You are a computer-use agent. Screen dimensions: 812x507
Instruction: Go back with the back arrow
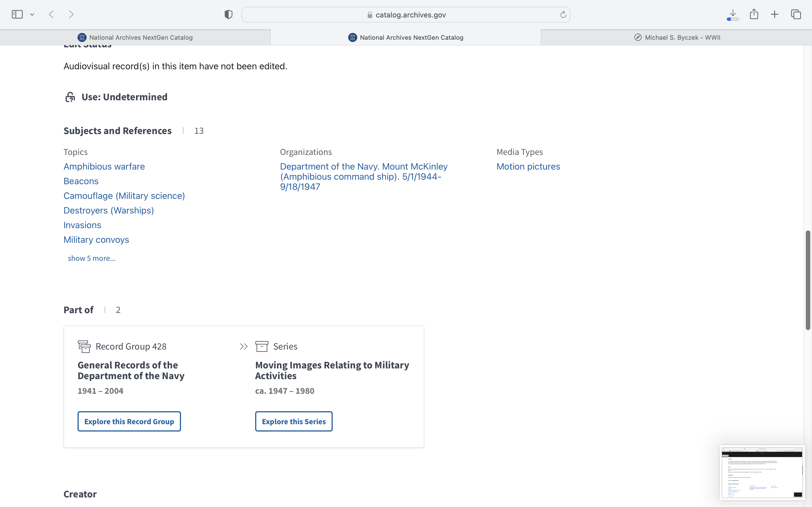coord(51,14)
